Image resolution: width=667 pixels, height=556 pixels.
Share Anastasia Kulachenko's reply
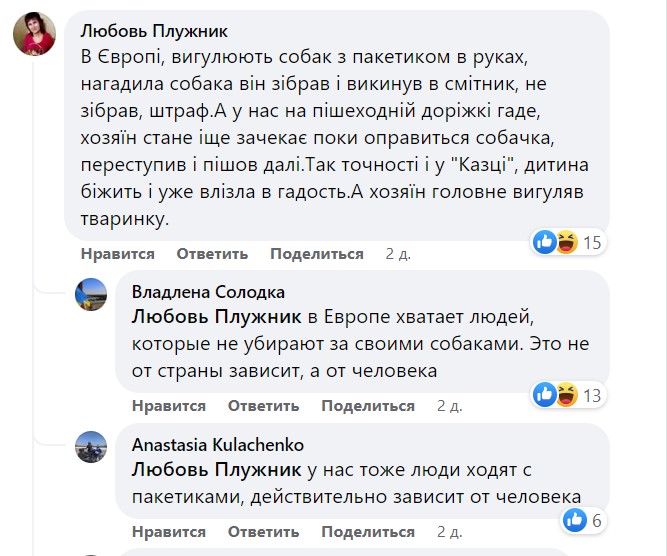tap(367, 532)
